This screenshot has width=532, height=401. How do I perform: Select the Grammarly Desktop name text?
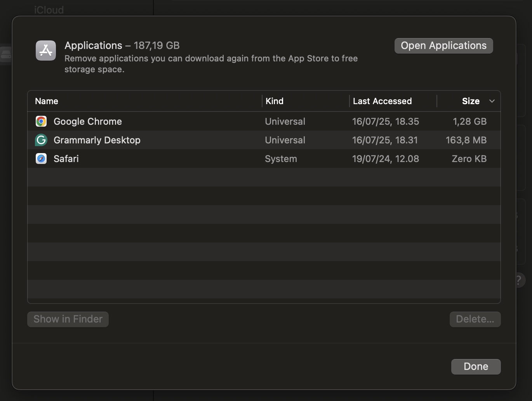tap(97, 140)
